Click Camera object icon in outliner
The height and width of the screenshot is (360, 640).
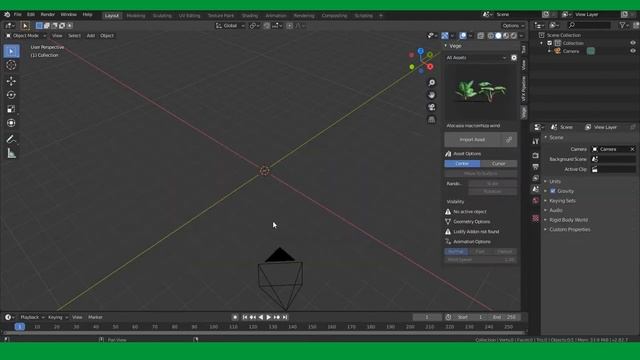(x=558, y=51)
